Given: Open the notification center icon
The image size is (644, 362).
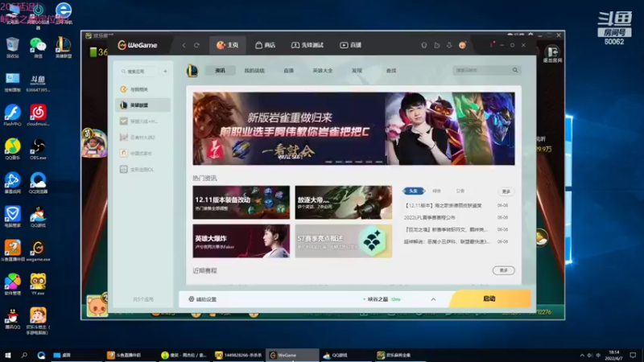Looking at the screenshot, I should (633, 355).
